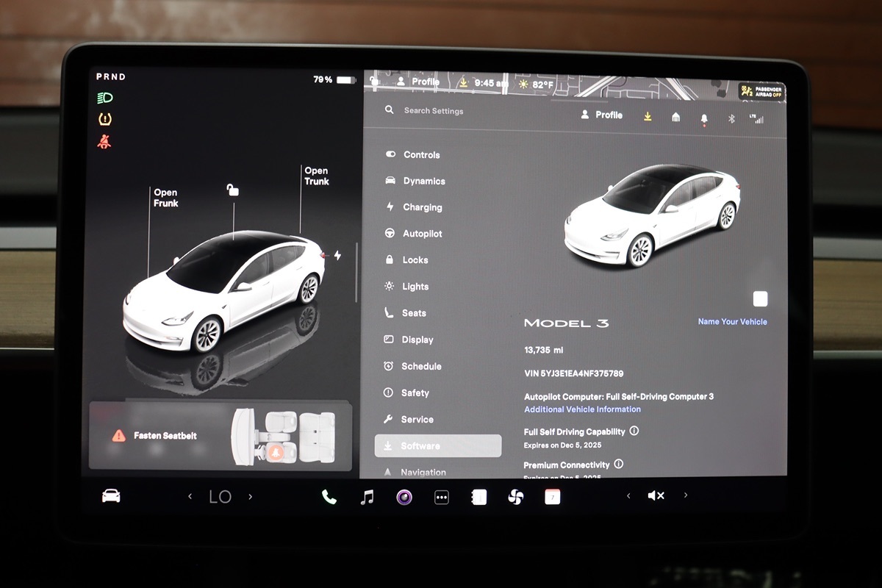The image size is (882, 588).
Task: Open the Charging settings section
Action: click(422, 207)
